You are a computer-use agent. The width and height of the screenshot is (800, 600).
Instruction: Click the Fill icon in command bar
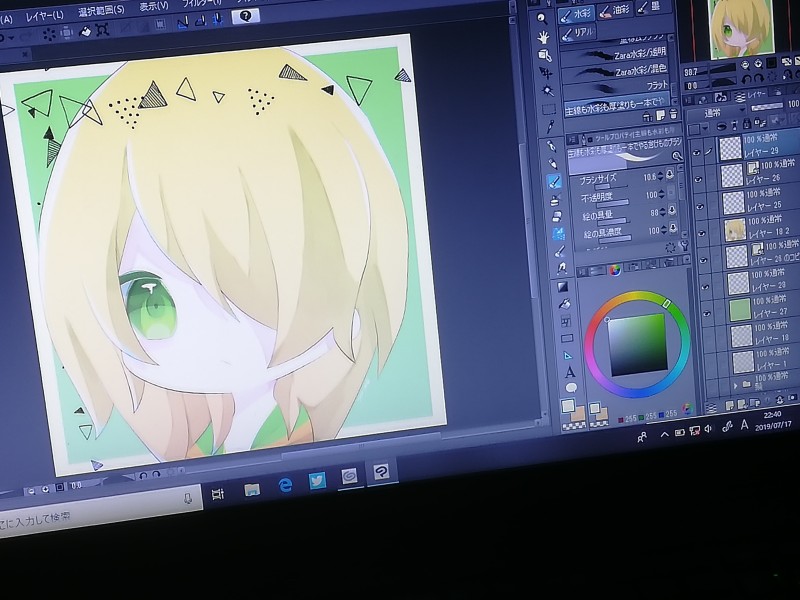86,31
